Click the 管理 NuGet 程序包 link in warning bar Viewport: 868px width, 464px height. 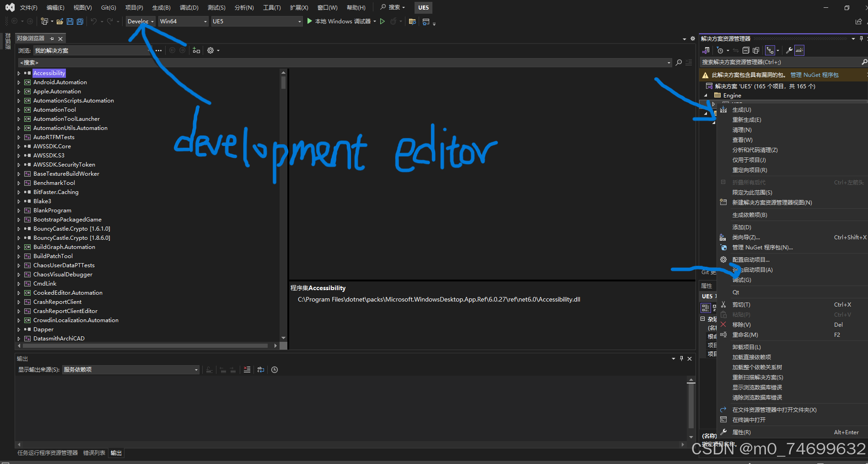click(814, 75)
